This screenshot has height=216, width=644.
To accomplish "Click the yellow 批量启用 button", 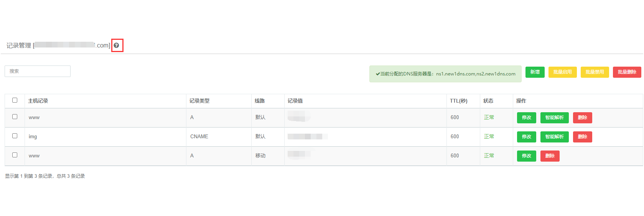I will (562, 72).
